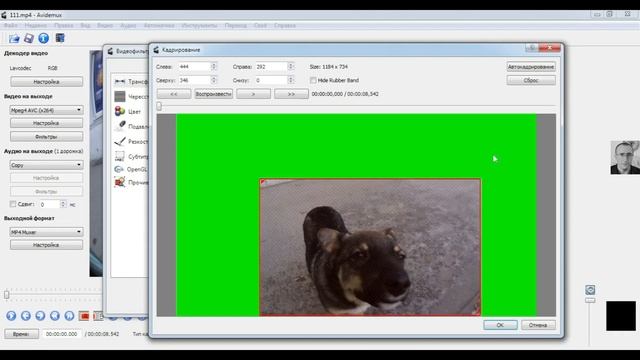Click the << rewind button in crop dialog
Screen dimensions: 640x360
174,94
